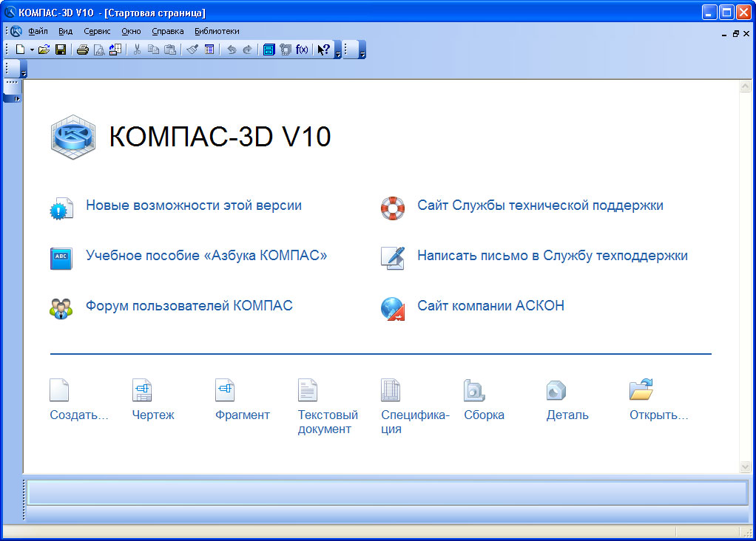Click the Сборка assembly icon
Image resolution: width=756 pixels, height=541 pixels.
tap(474, 390)
